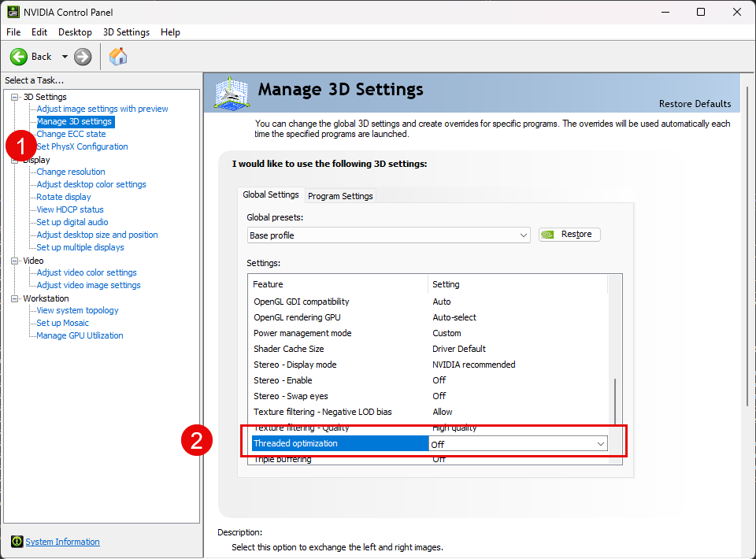Select Manage GPU Utilization
This screenshot has width=756, height=559.
pos(80,335)
